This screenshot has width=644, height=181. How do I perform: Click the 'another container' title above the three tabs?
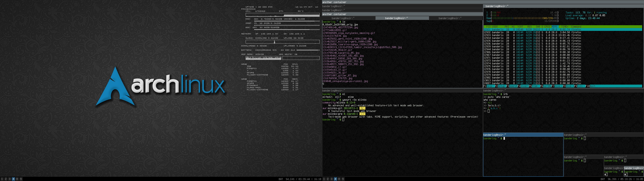(402, 14)
